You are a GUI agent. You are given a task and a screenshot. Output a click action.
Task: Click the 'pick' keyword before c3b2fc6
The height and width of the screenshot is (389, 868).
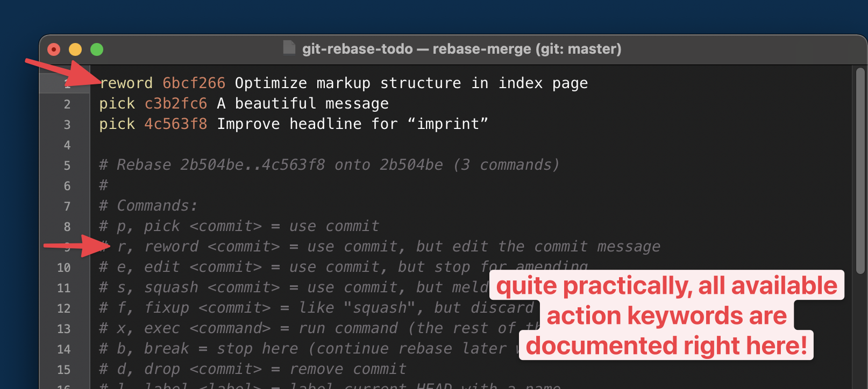[x=117, y=104]
